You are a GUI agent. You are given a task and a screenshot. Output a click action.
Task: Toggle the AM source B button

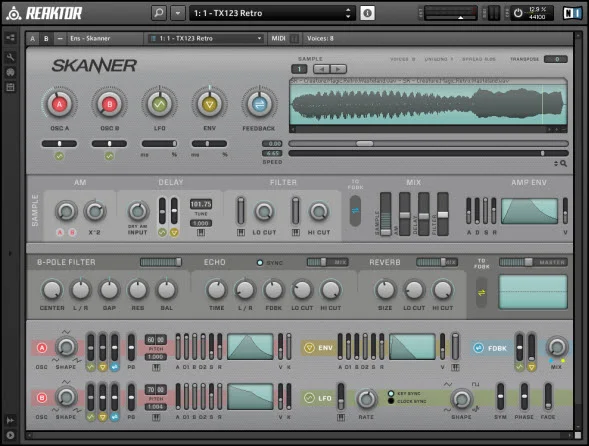click(72, 233)
